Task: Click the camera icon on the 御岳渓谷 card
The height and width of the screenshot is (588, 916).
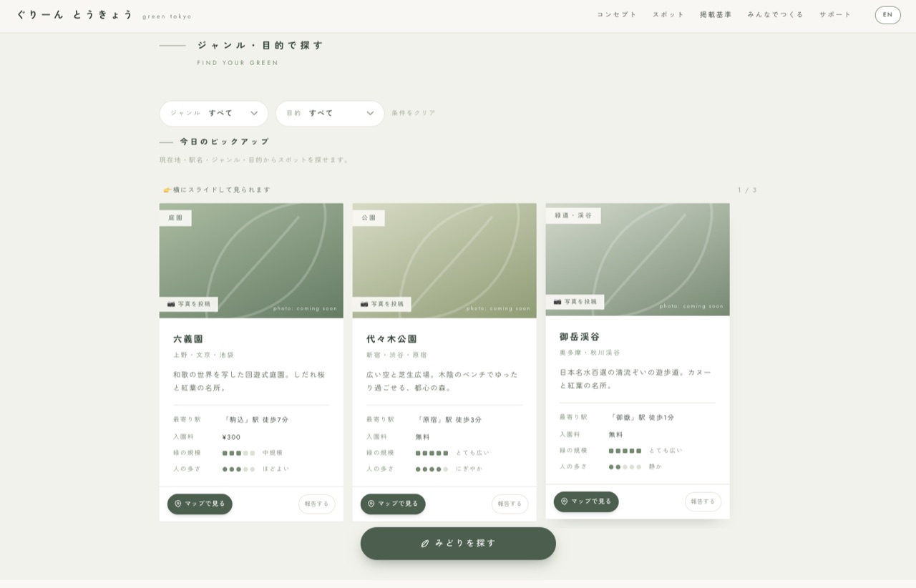Action: 557,302
